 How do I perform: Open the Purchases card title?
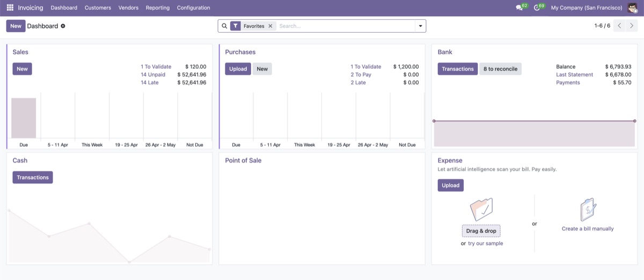click(240, 52)
